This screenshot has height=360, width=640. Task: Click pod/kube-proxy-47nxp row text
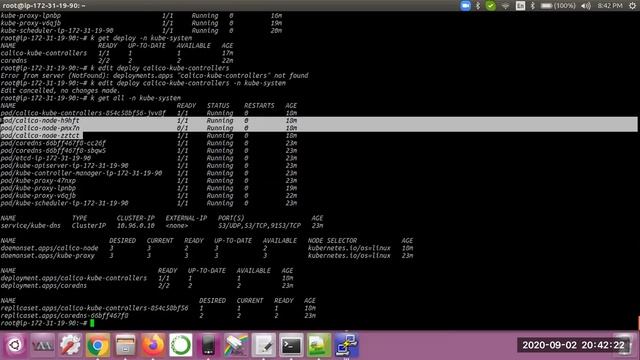coord(38,180)
